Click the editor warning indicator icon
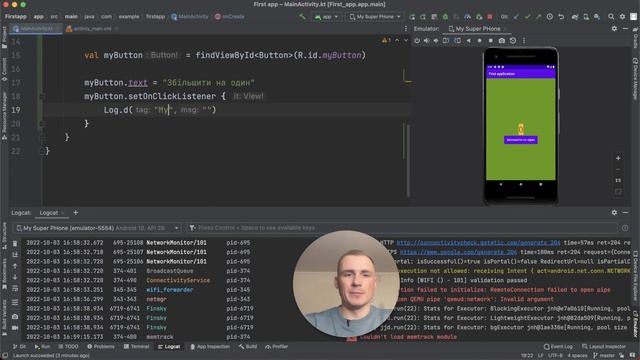Image resolution: width=640 pixels, height=360 pixels. point(386,40)
